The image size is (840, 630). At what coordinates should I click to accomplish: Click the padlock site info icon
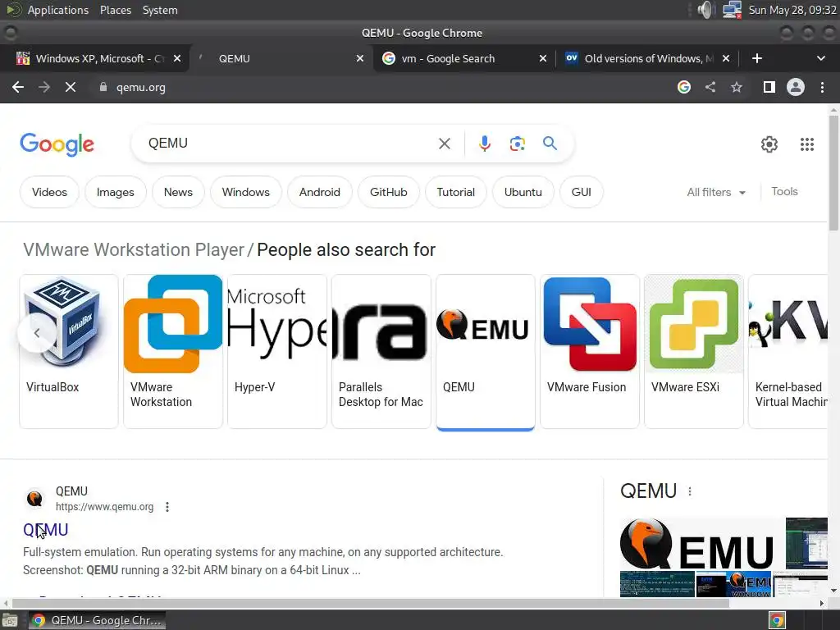click(103, 87)
